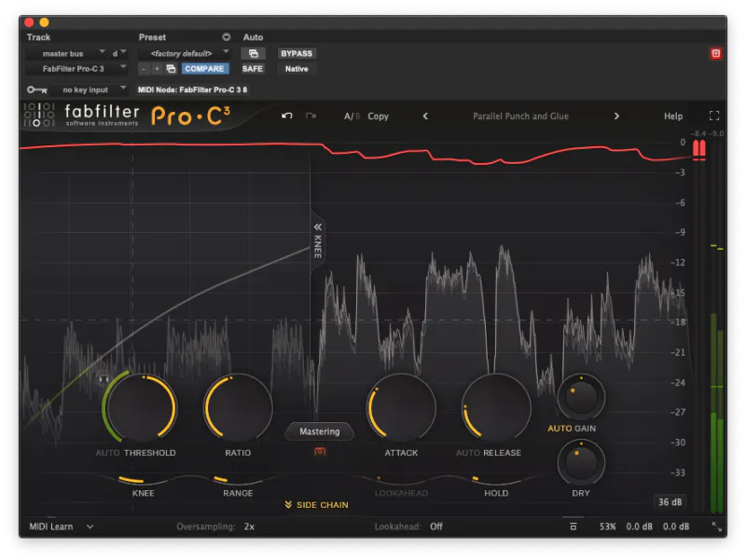Click the preset plus button
Image resolution: width=746 pixels, height=560 pixels.
click(x=157, y=69)
